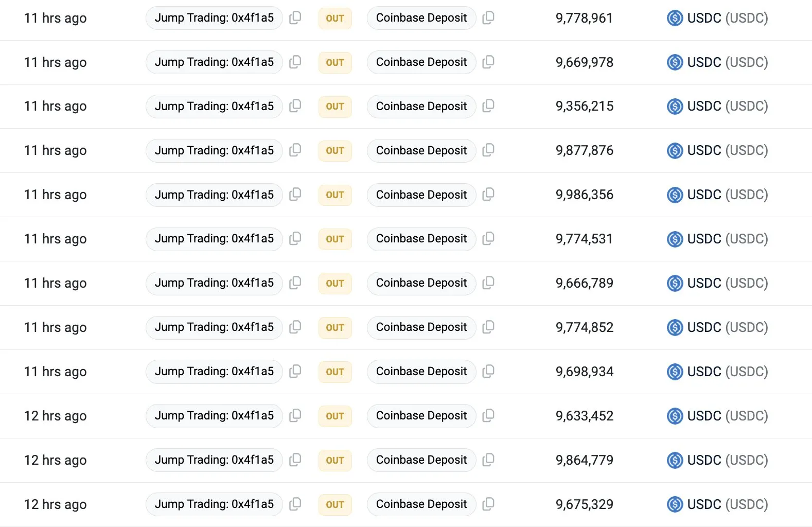Select the 9,778,961 transaction amount
The image size is (812, 527).
(584, 17)
